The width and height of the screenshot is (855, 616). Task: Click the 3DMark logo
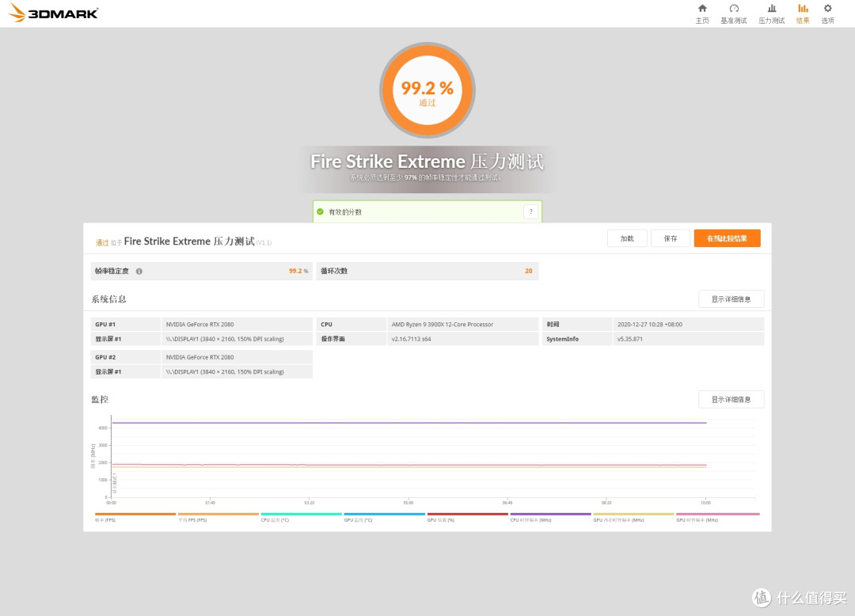coord(54,13)
